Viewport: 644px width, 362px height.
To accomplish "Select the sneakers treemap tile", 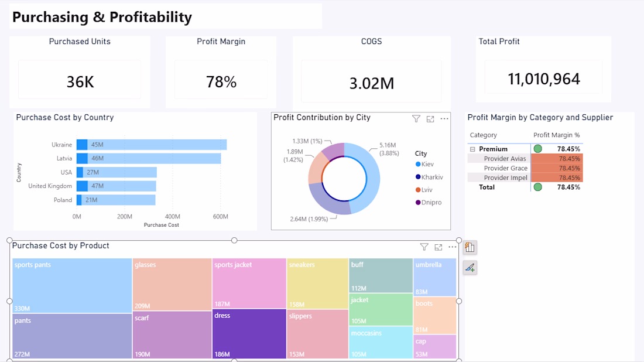I will [317, 284].
